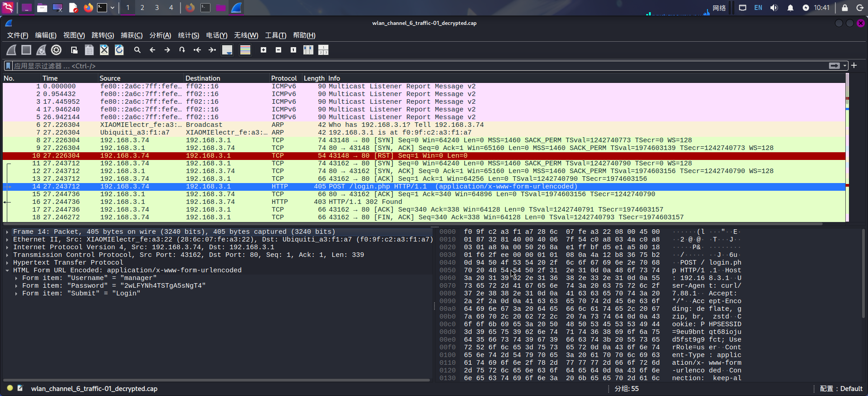Expand the Password form item
868x396 pixels.
[x=16, y=286]
